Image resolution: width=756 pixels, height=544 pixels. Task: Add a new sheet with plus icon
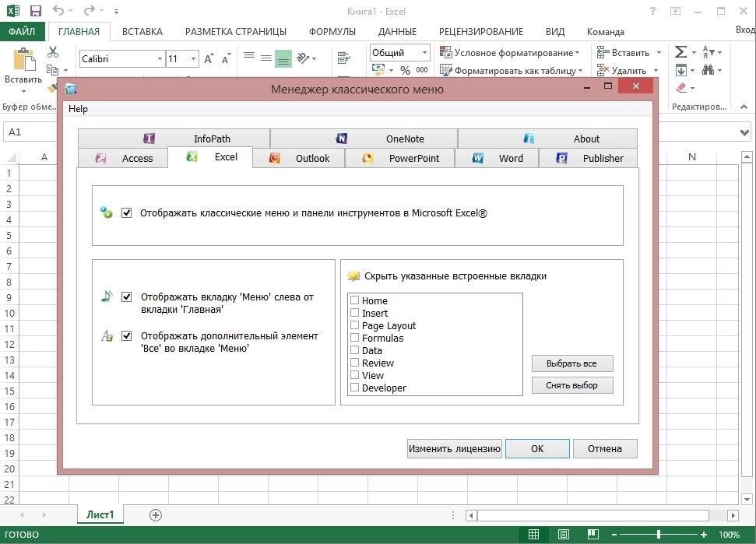tap(155, 515)
